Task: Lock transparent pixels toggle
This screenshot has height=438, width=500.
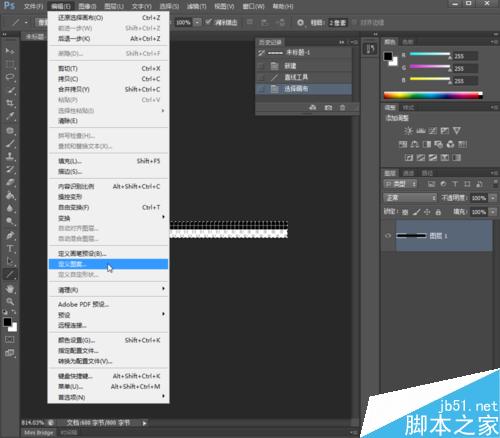Action: pyautogui.click(x=405, y=212)
